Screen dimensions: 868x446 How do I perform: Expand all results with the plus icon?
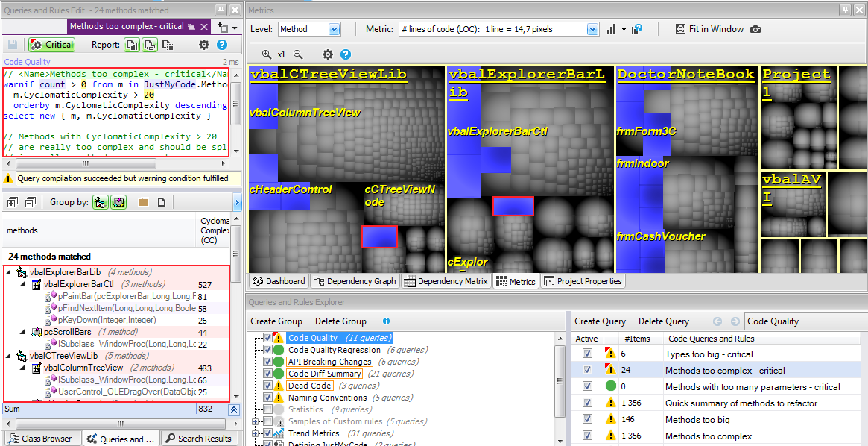coord(11,202)
